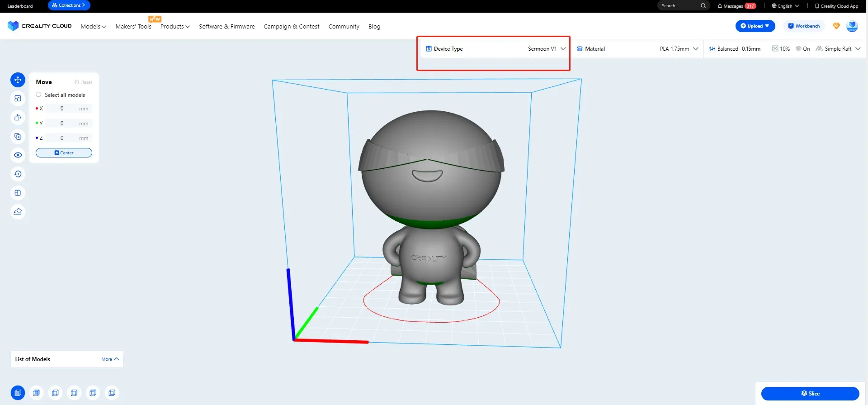Click the Clone model tool icon
Viewport: 868px width, 405px height.
tap(18, 137)
